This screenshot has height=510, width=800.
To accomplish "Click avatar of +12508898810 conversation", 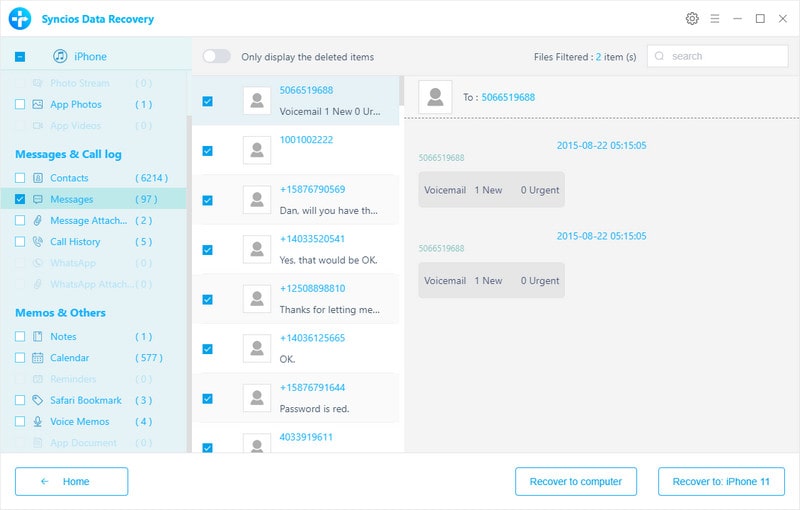I will 257,298.
